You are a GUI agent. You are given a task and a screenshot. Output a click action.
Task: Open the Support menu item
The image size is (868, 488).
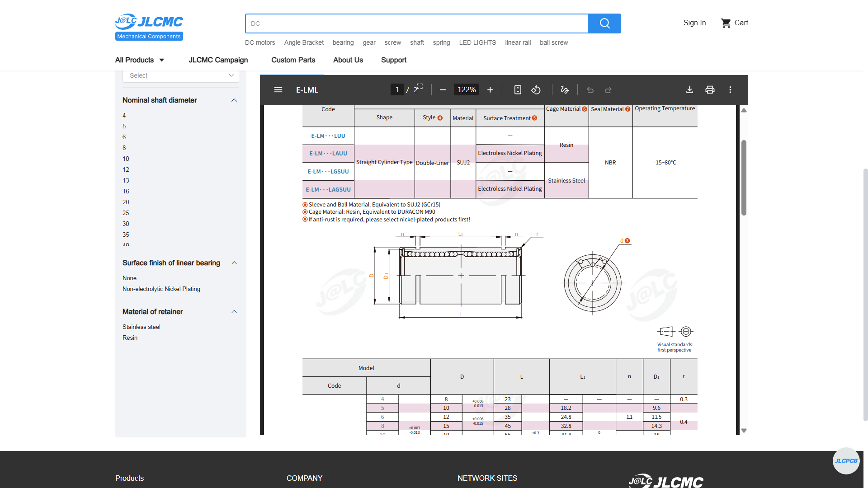pyautogui.click(x=394, y=60)
